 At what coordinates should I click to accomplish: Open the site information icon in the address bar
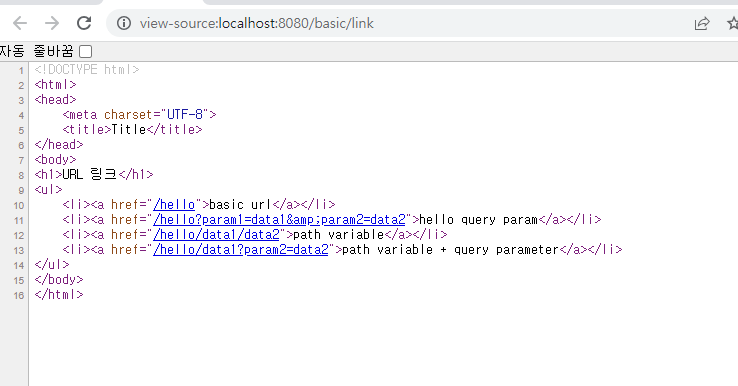(x=124, y=23)
